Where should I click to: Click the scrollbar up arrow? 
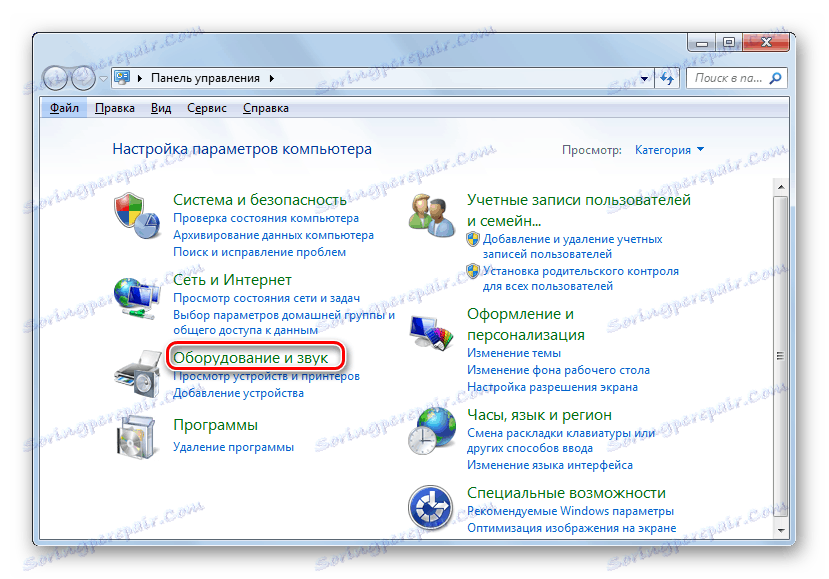[780, 187]
